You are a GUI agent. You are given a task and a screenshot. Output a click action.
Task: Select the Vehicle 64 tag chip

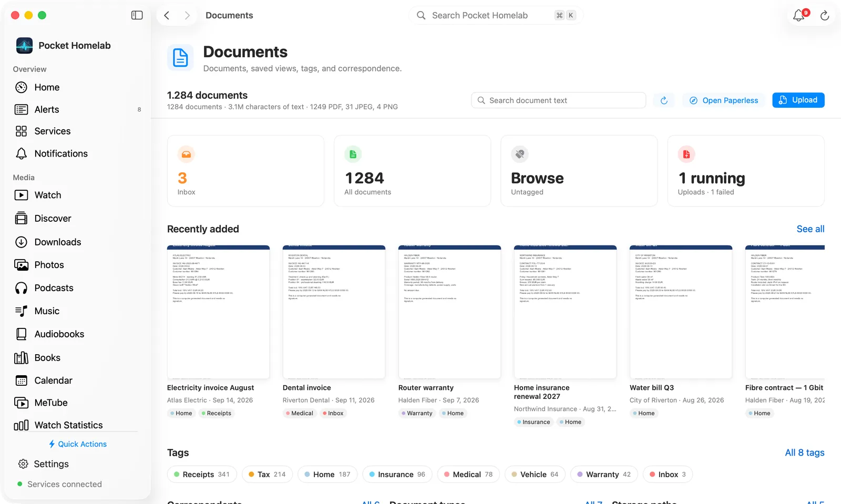pos(535,474)
